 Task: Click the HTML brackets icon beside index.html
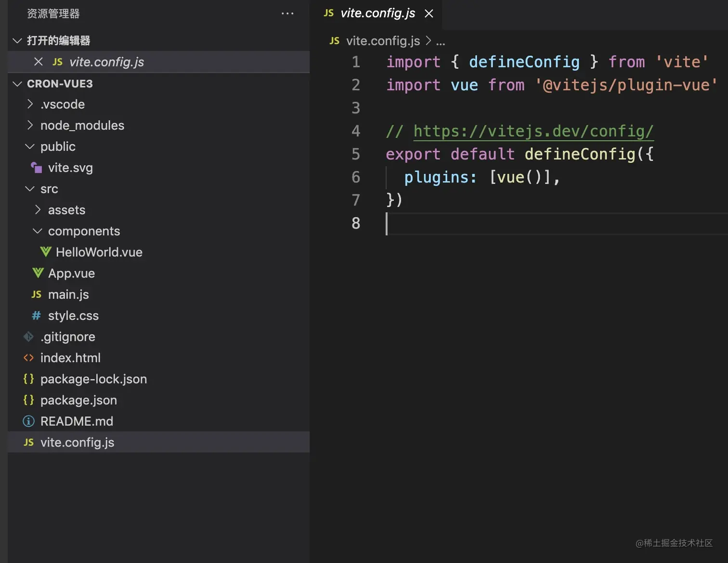(x=28, y=358)
